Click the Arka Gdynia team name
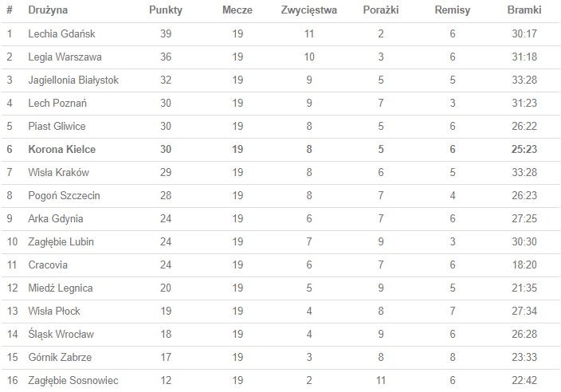 coord(56,219)
